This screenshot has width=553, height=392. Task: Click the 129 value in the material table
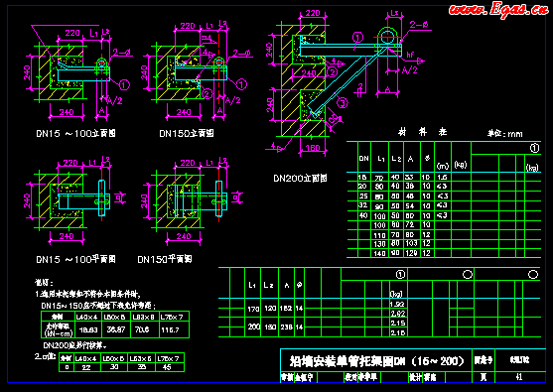[411, 253]
